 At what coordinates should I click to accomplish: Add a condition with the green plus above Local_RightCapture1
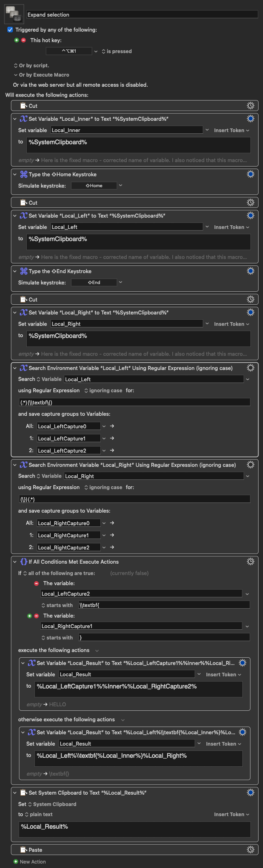pyautogui.click(x=29, y=616)
